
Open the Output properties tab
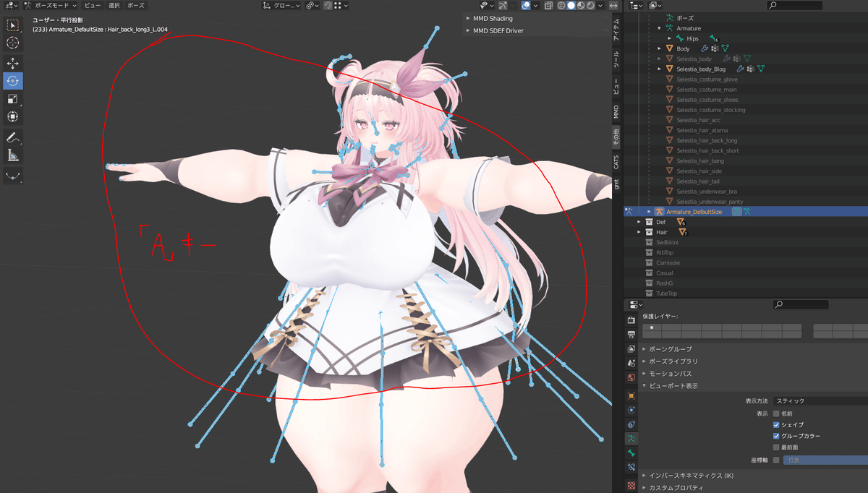tap(631, 335)
